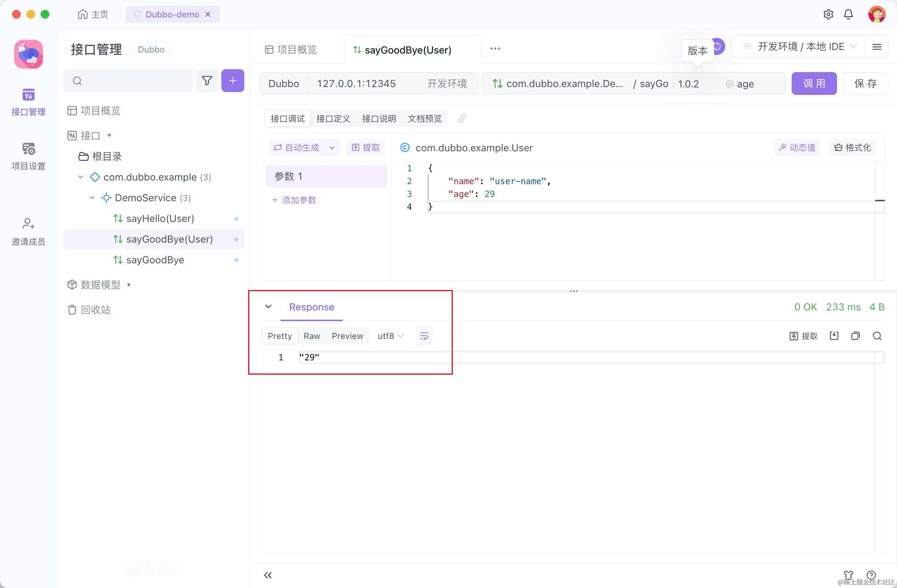Image resolution: width=897 pixels, height=588 pixels.
Task: Toggle word wrap in response panel
Action: pos(424,336)
